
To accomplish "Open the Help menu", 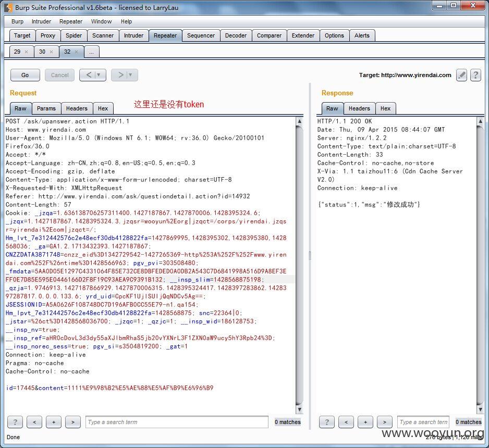I will click(126, 21).
